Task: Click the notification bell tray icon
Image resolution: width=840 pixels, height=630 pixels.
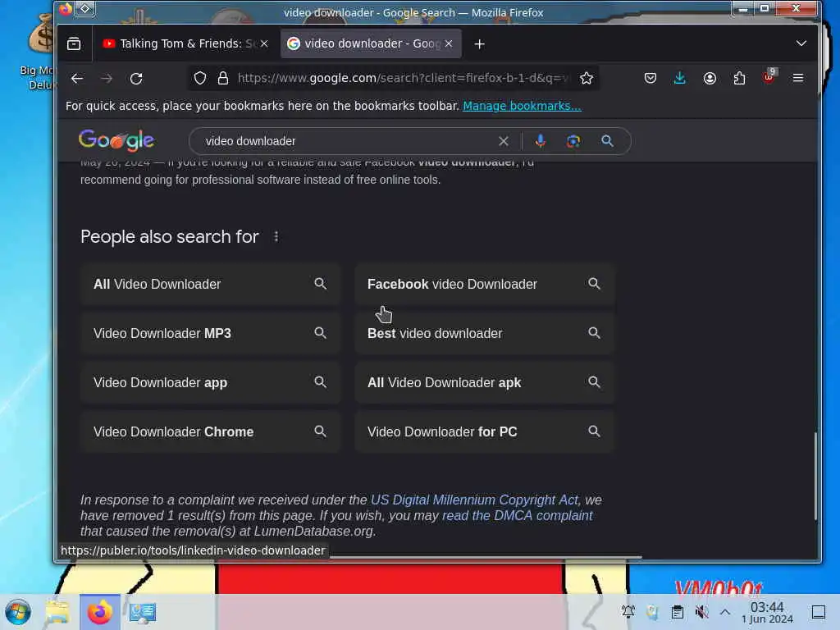Action: pyautogui.click(x=628, y=611)
